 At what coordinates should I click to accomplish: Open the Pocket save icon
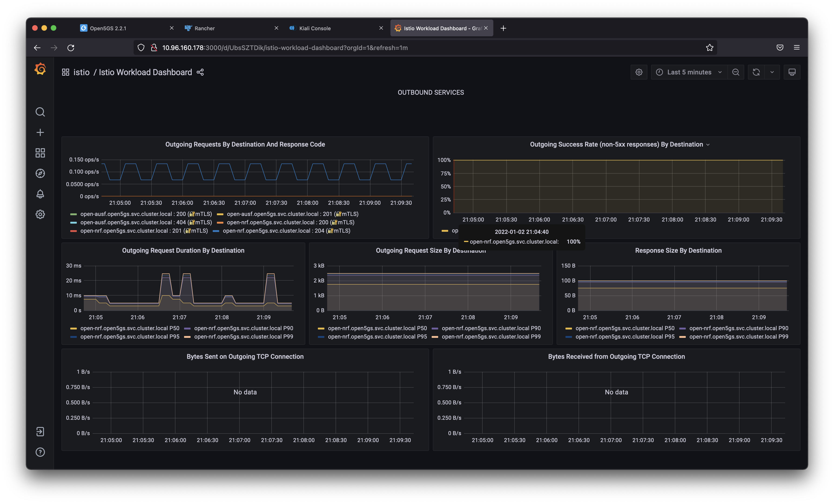pyautogui.click(x=780, y=48)
